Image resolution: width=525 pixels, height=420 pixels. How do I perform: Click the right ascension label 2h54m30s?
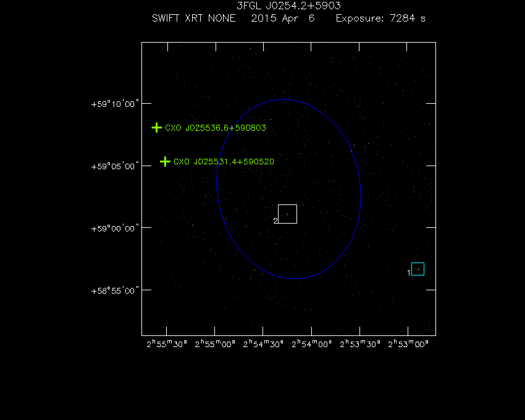click(263, 344)
